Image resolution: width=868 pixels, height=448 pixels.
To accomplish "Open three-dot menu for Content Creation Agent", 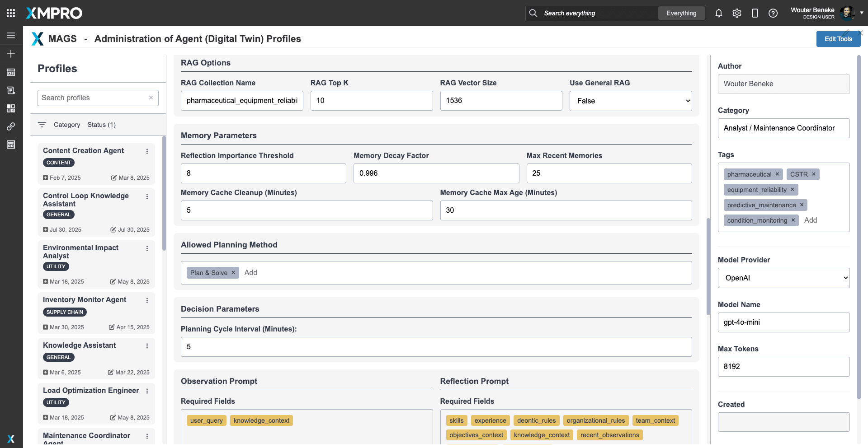I will click(x=147, y=151).
